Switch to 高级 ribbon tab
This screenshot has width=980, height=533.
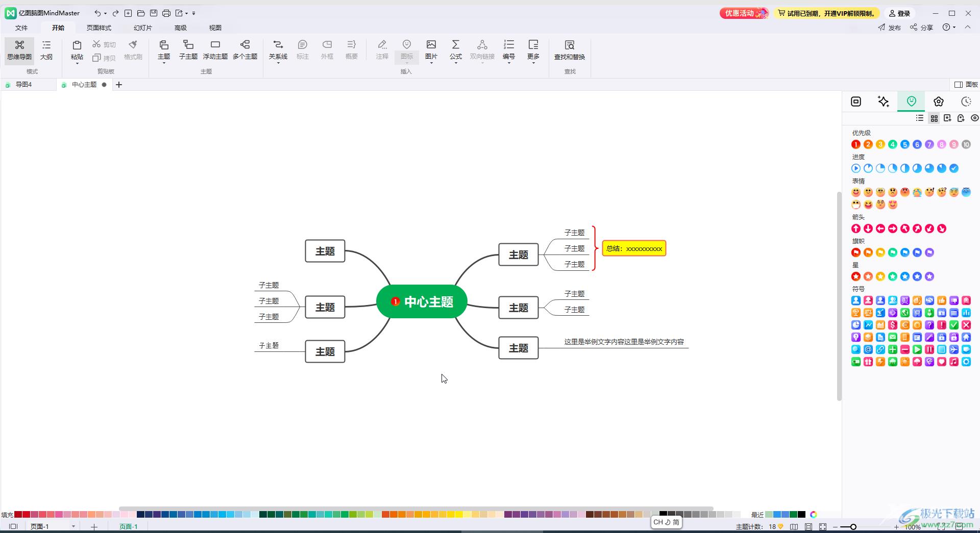coord(181,28)
